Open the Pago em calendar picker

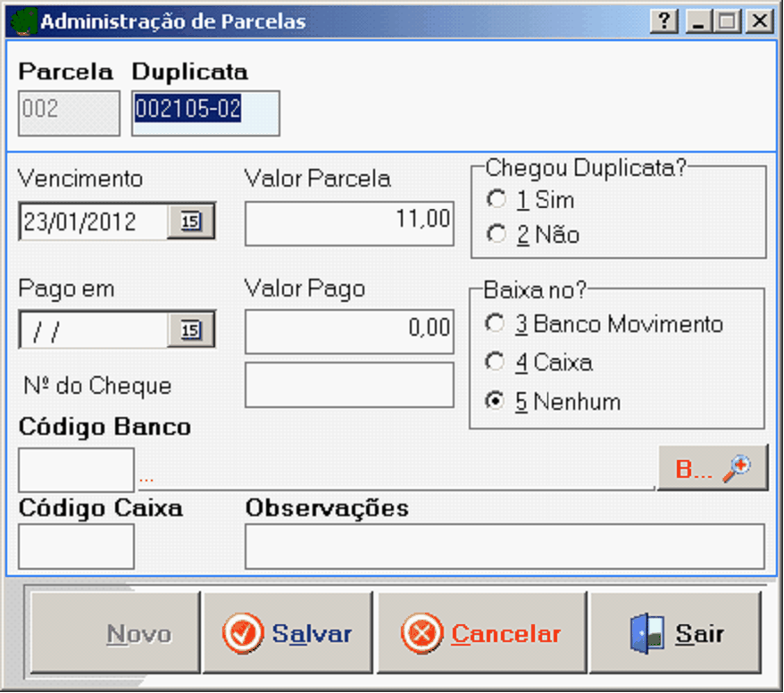191,331
